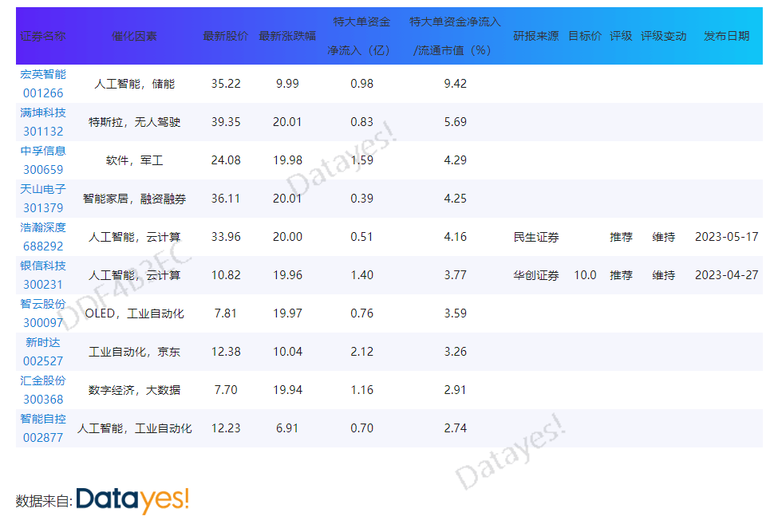Open the 汇金股份 300368 stock link
The width and height of the screenshot is (778, 532).
pyautogui.click(x=43, y=390)
